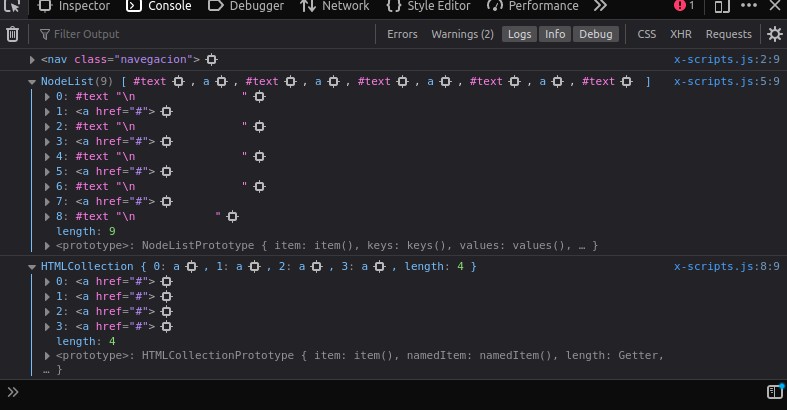Collapse the NodeList(9) entry
Image resolution: width=787 pixels, height=410 pixels.
click(x=32, y=82)
